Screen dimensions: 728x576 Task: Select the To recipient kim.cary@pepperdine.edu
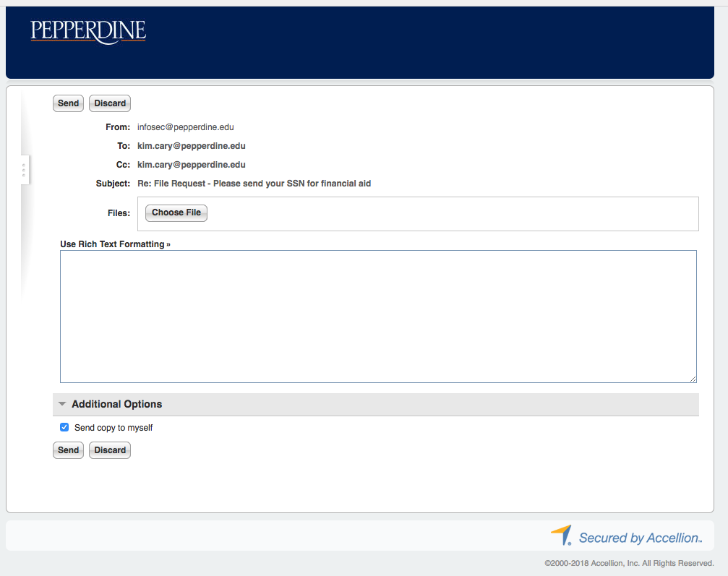coord(192,146)
